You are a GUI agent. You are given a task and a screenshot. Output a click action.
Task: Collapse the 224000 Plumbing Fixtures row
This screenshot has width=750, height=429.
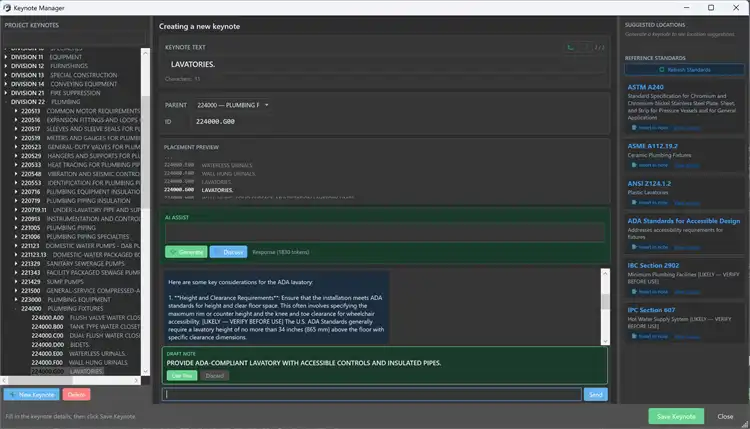click(x=16, y=308)
